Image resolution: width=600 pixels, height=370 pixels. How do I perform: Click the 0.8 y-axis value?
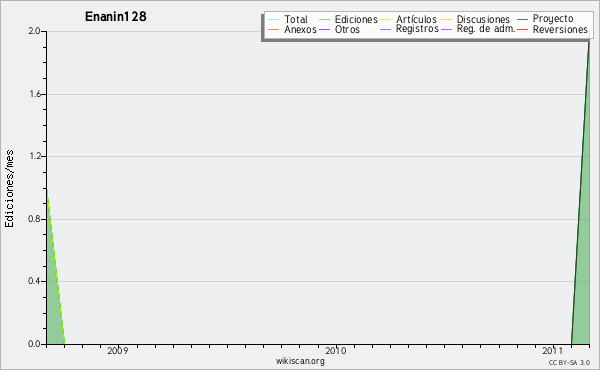click(x=34, y=219)
